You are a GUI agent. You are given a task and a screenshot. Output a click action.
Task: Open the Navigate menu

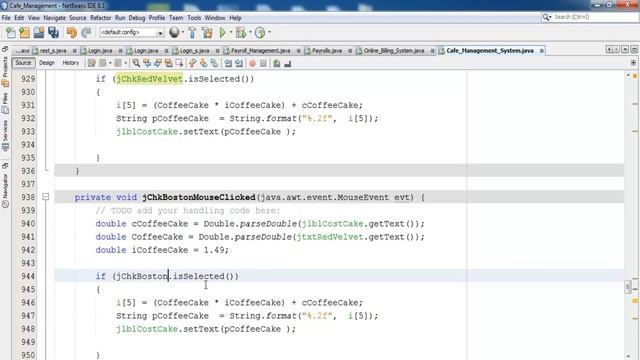54,18
